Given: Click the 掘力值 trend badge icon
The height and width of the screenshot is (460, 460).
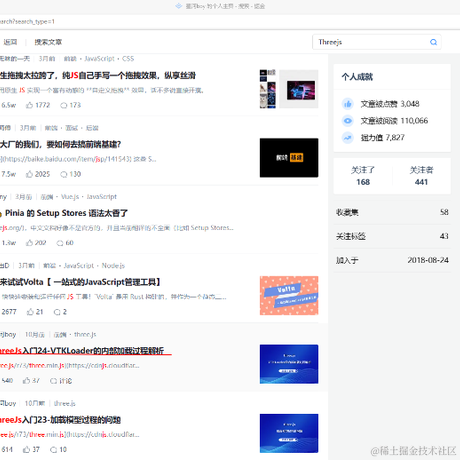Looking at the screenshot, I should (x=348, y=137).
